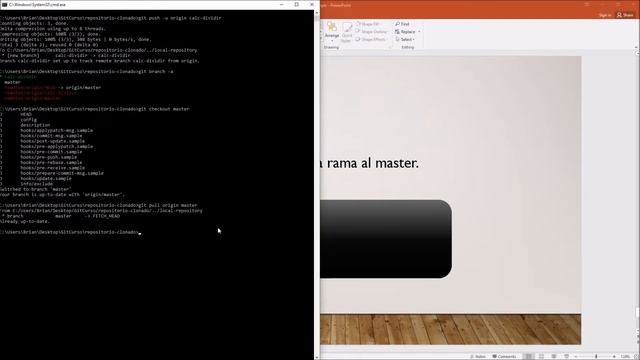
Task: Click the cmd window title bar icon
Action: [x=4, y=4]
